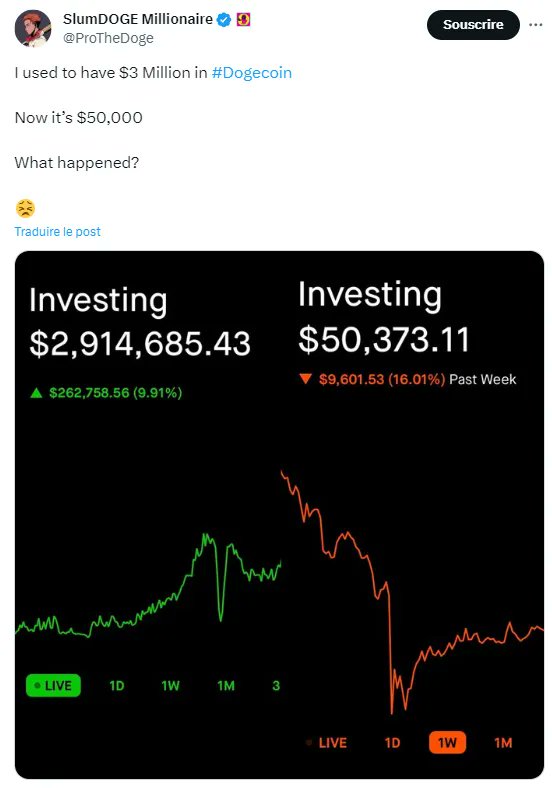Select the orange LIVE range tab
Image resolution: width=552 pixels, height=788 pixels.
pos(327,743)
